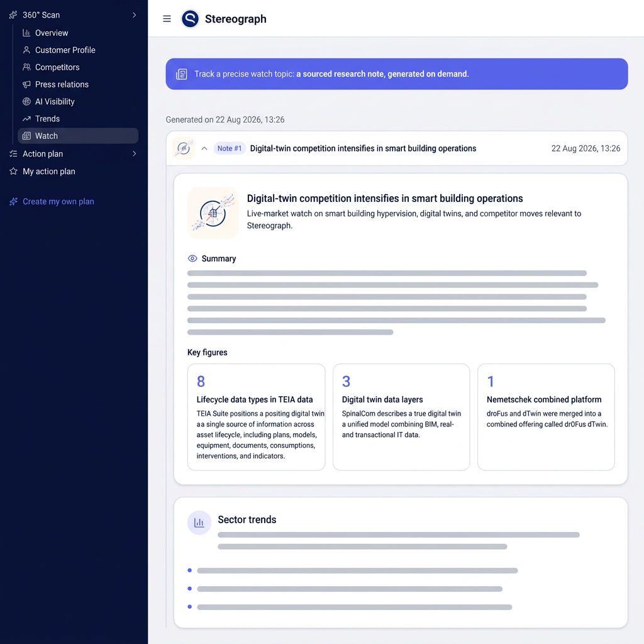Click Lifecycle data types in TEIA data
This screenshot has width=644, height=644.
click(255, 399)
